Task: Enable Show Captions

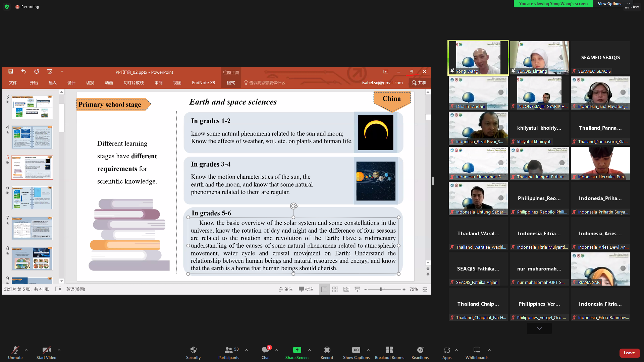Action: pos(356,352)
